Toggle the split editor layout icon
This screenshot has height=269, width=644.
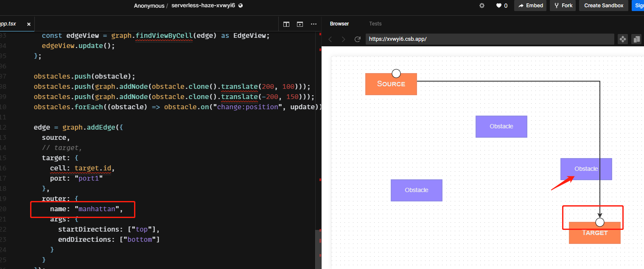click(x=286, y=24)
